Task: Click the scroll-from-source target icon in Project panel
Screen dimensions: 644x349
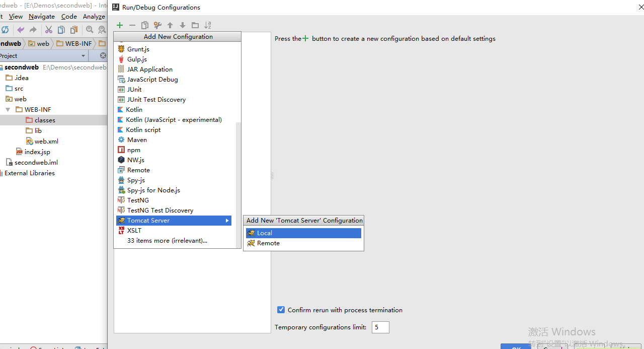Action: [x=103, y=55]
